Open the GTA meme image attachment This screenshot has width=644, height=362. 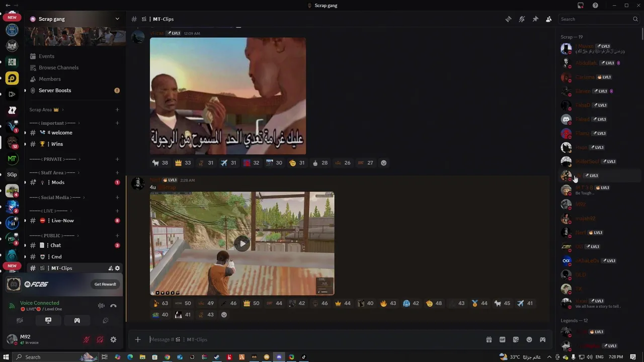pyautogui.click(x=228, y=96)
